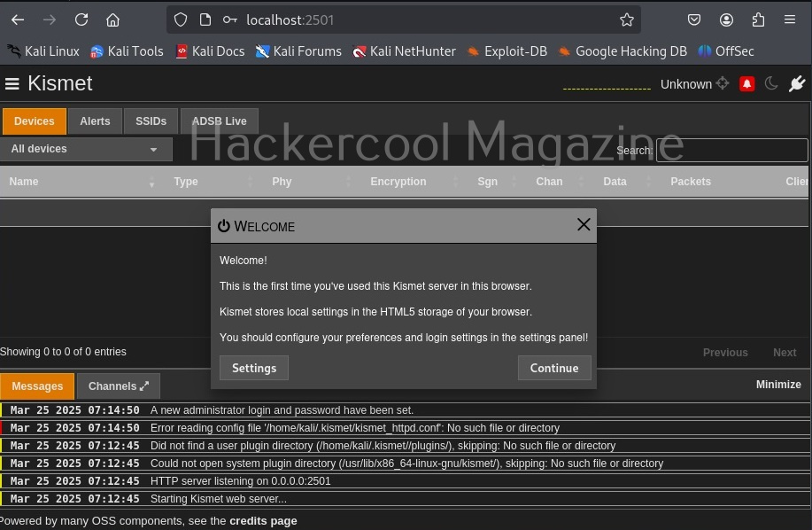This screenshot has width=812, height=530.
Task: Open the Kali Linux bookmark
Action: pyautogui.click(x=43, y=51)
